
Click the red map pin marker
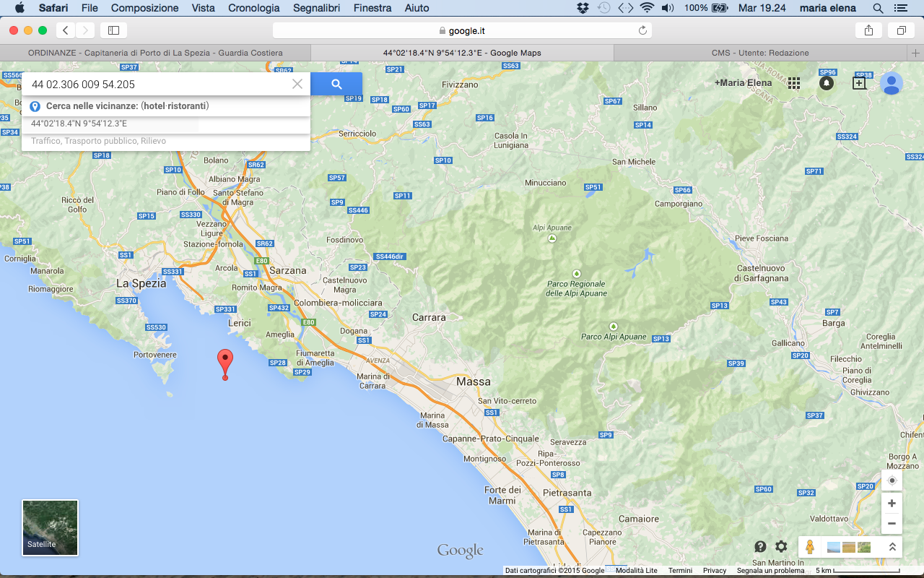coord(225,361)
